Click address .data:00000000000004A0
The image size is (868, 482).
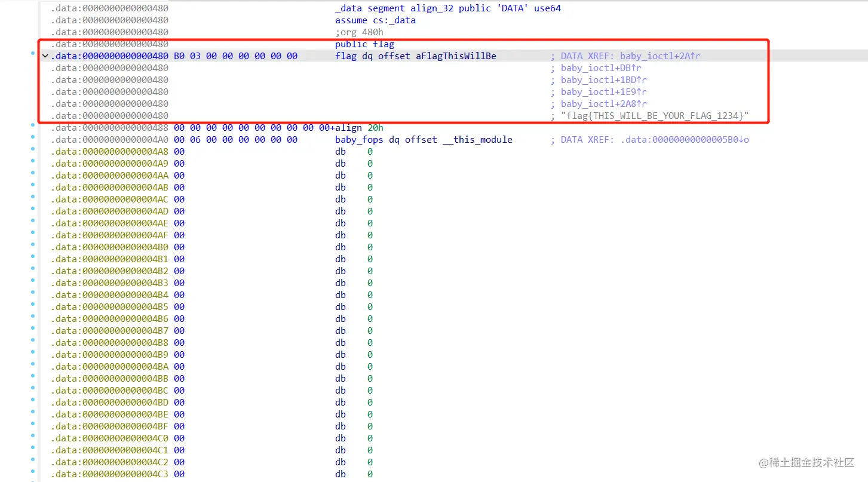[x=109, y=140]
